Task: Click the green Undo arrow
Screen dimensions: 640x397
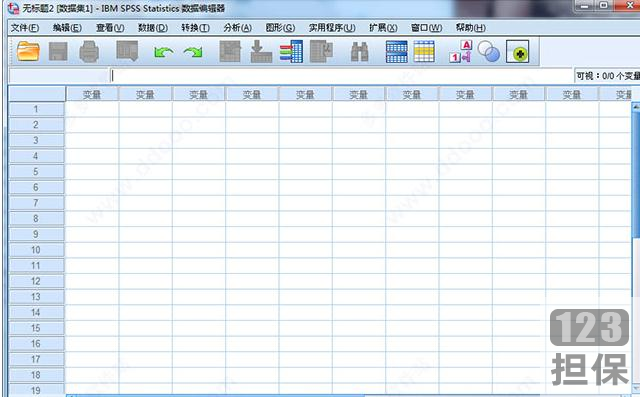Action: (x=164, y=52)
